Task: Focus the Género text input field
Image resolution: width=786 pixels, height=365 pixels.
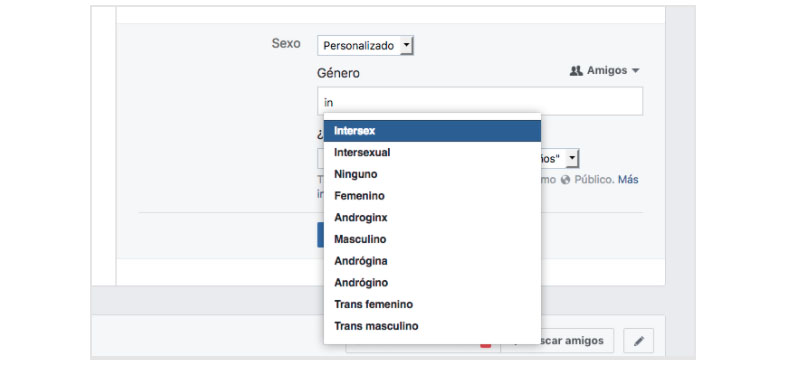Action: (480, 102)
